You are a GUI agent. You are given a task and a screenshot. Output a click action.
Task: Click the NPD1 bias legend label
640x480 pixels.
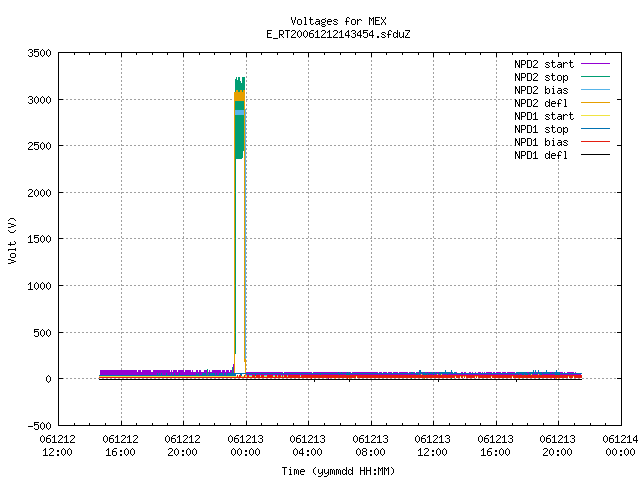[x=541, y=142]
